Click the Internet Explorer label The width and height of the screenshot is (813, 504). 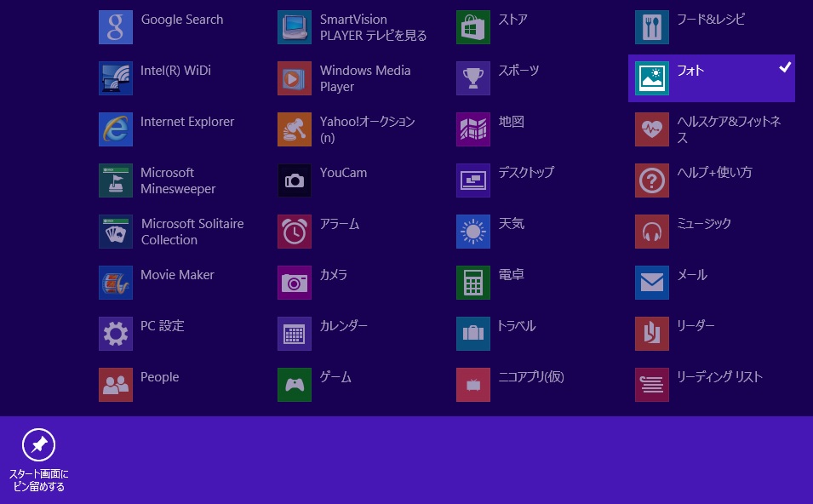coord(187,122)
